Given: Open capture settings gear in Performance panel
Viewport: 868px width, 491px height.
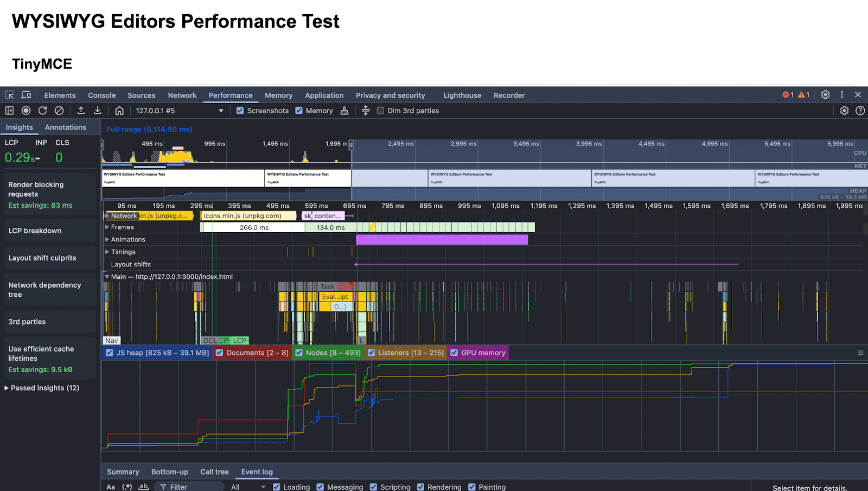Looking at the screenshot, I should (844, 111).
